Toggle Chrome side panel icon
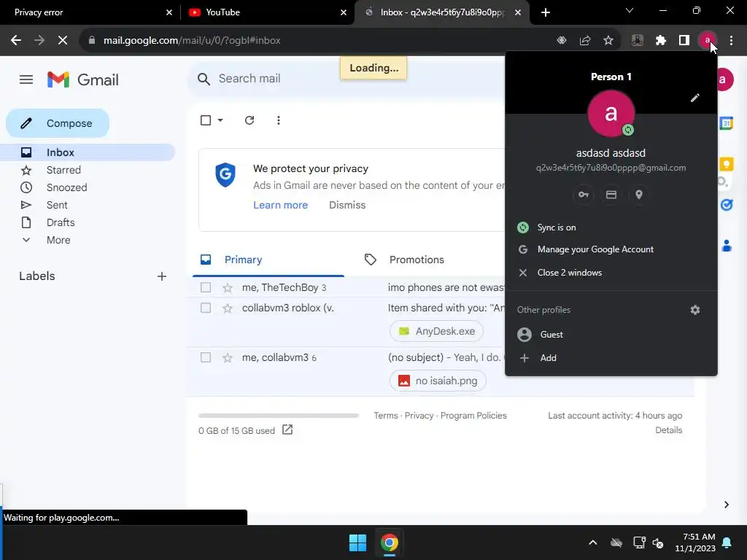 [684, 41]
